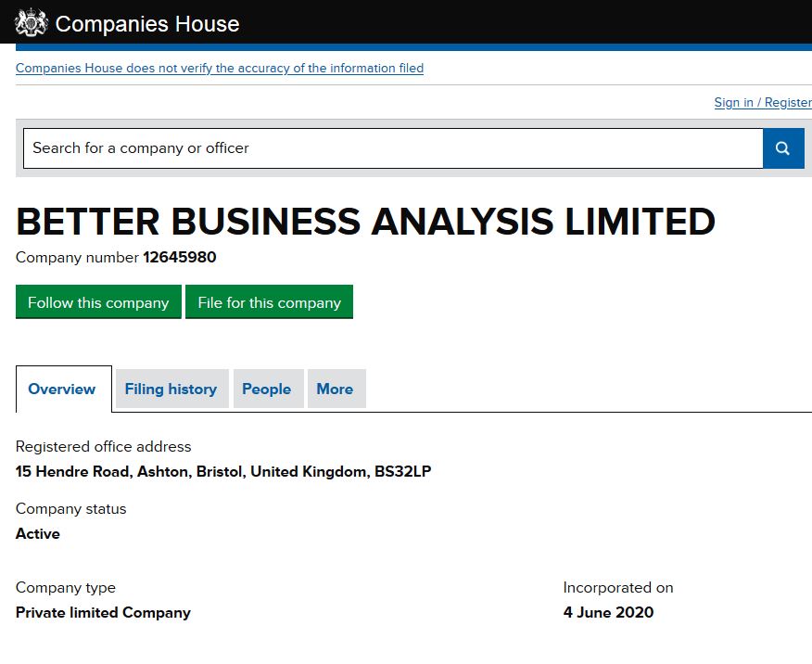Open the accuracy disclaimer link

tap(220, 68)
